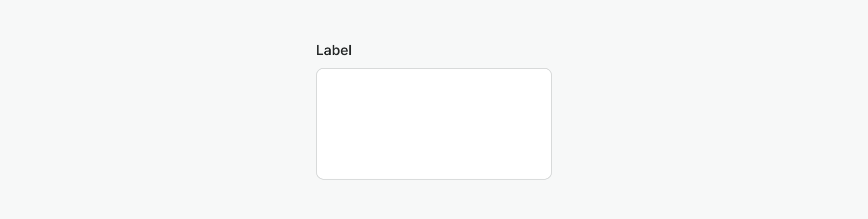Click inside the empty text area

[x=434, y=124]
